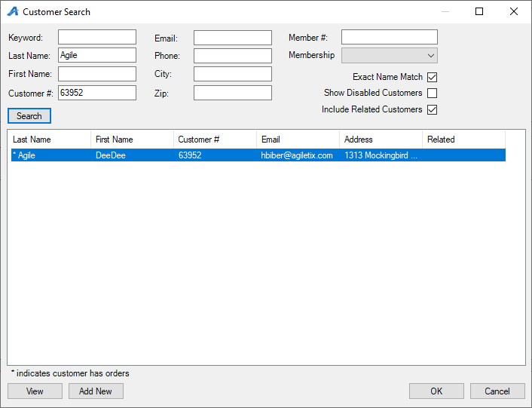The width and height of the screenshot is (532, 408).
Task: Focus the Phone search field
Action: pos(233,56)
